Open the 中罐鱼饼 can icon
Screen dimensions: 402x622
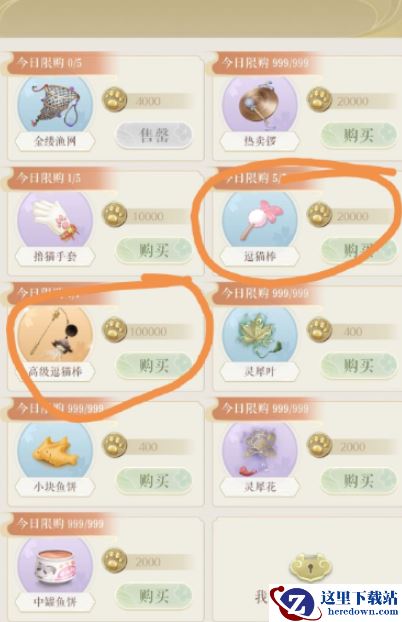(x=55, y=565)
